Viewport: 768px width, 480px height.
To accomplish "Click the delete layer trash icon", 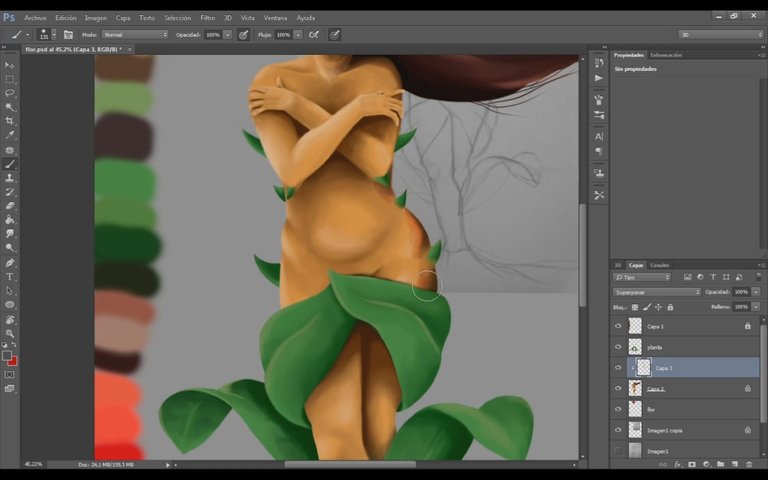I will tap(749, 464).
